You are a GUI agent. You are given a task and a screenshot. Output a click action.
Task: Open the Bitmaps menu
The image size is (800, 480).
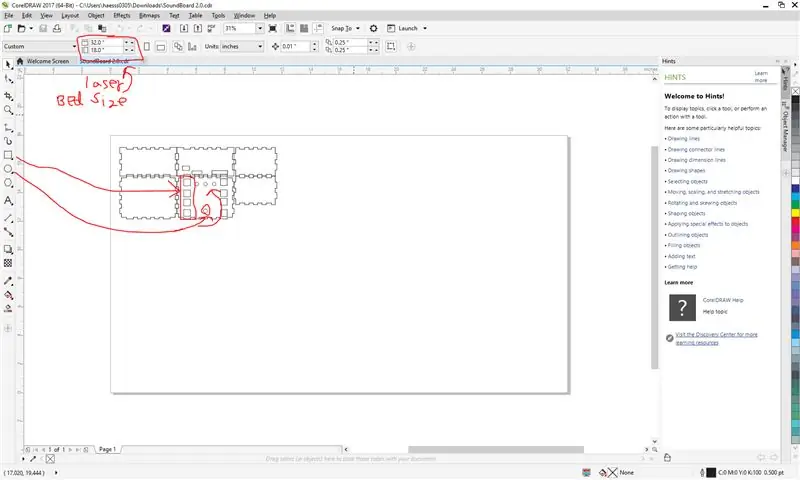tap(149, 16)
